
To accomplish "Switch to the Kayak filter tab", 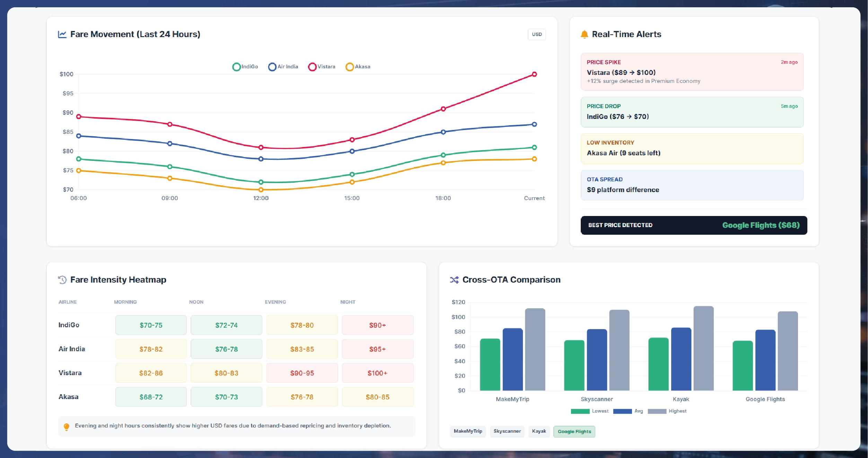I will click(x=539, y=431).
